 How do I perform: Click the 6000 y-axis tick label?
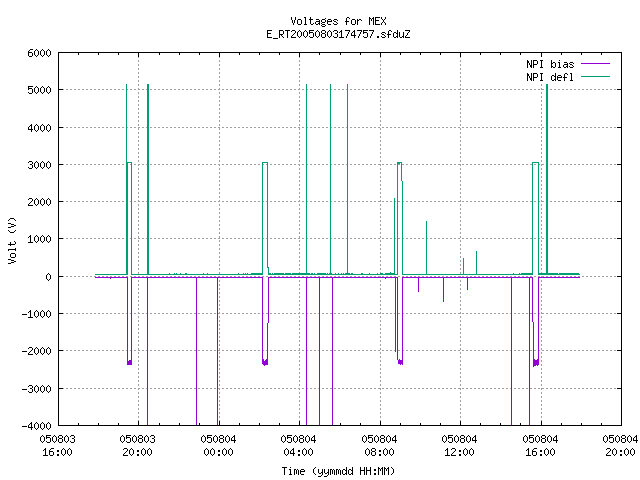[40, 53]
